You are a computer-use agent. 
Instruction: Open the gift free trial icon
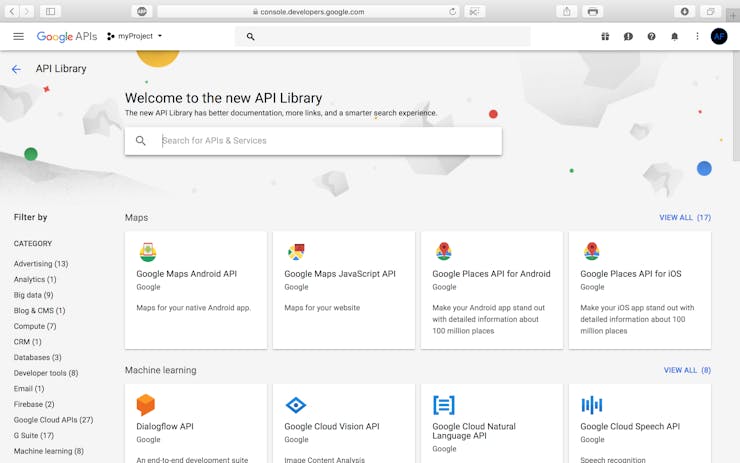(x=605, y=36)
